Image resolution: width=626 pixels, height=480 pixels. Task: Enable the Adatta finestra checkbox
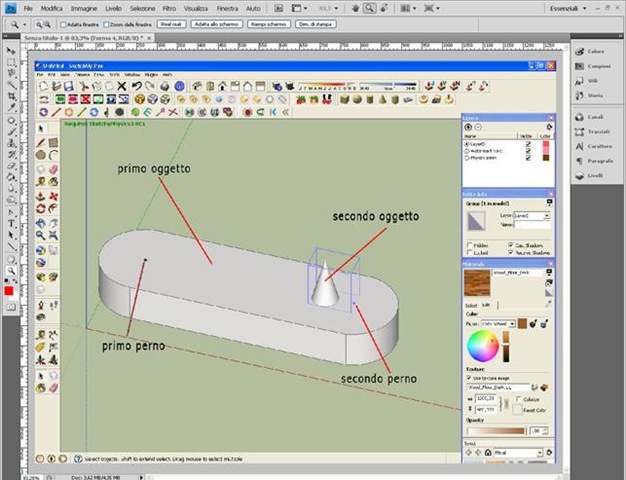64,22
